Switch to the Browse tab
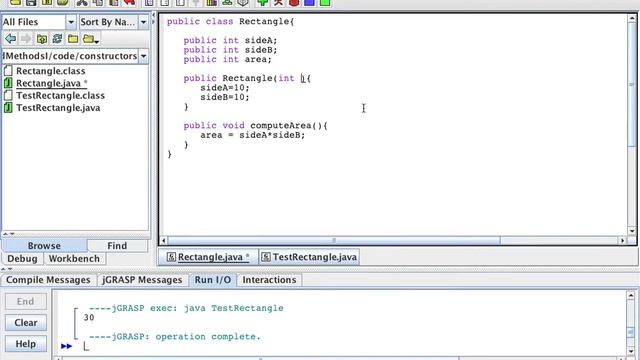 pyautogui.click(x=44, y=246)
